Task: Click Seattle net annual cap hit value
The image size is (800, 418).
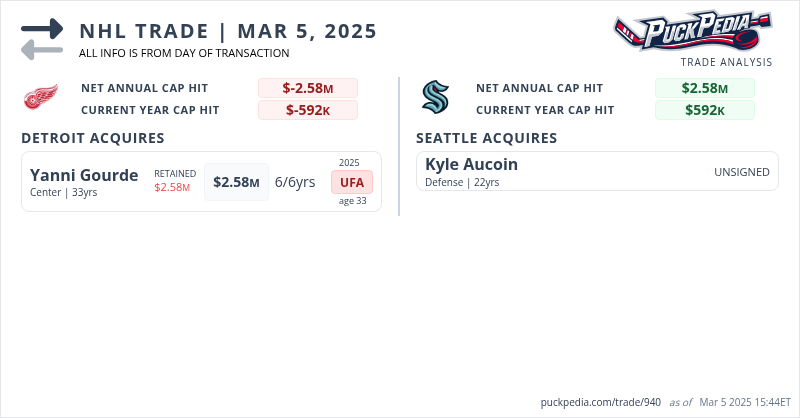Action: pyautogui.click(x=704, y=88)
